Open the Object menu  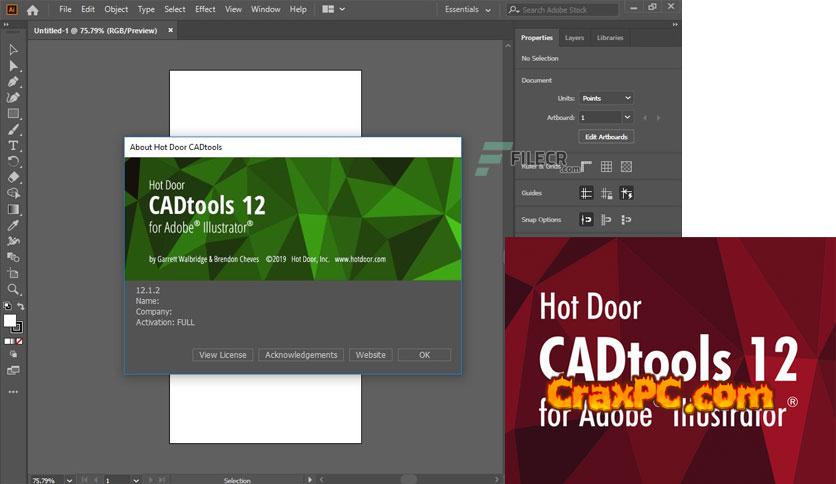[116, 9]
